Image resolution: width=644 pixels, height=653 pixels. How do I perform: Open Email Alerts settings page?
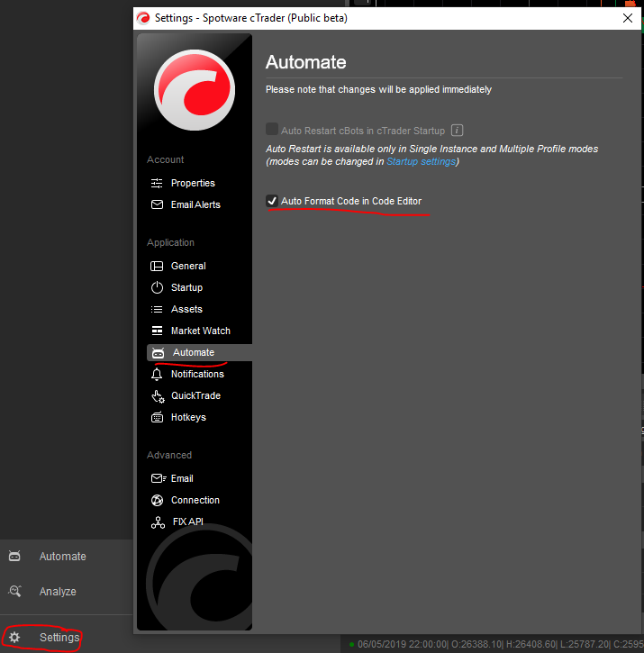click(195, 204)
